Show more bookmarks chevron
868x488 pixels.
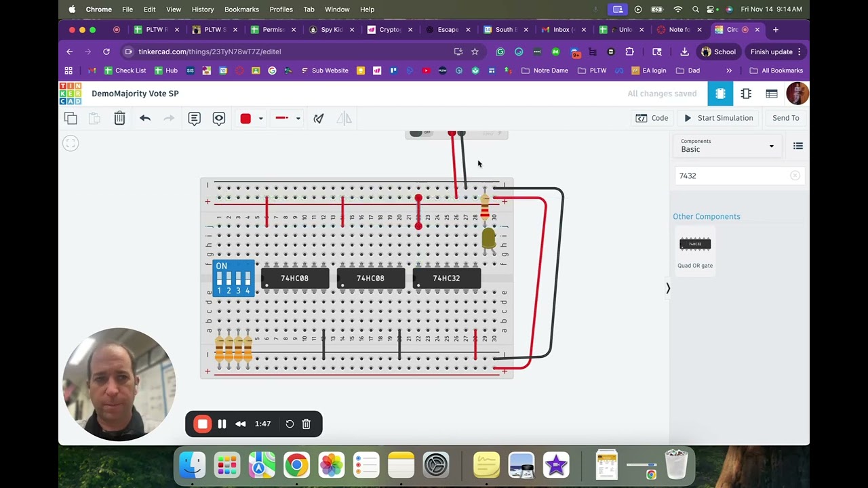(729, 70)
